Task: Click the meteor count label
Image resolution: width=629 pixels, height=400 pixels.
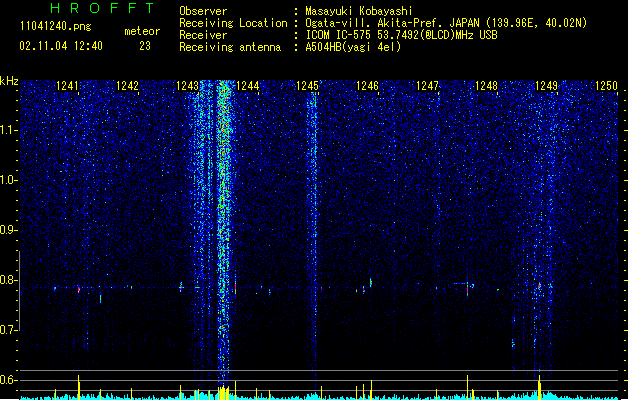Action: tap(142, 31)
